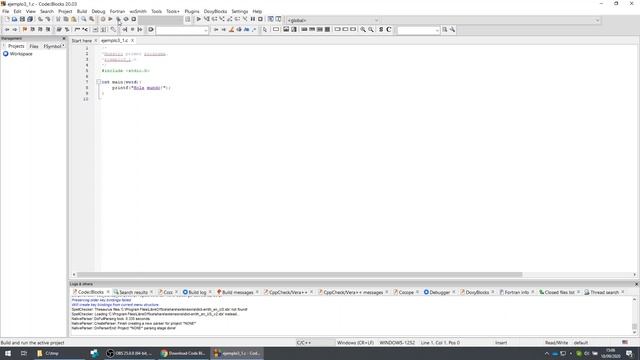Select the Workspace tree item
Screen dimensions: 640x360
pyautogui.click(x=21, y=54)
